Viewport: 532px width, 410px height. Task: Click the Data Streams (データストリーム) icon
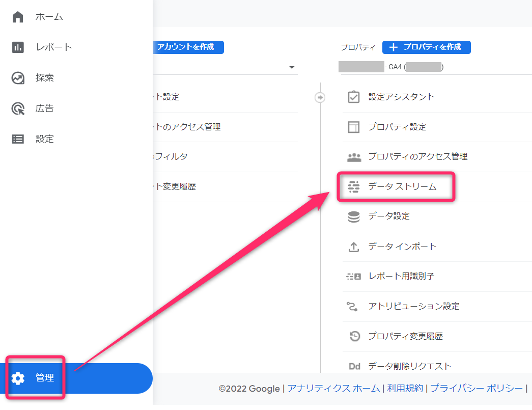[353, 187]
